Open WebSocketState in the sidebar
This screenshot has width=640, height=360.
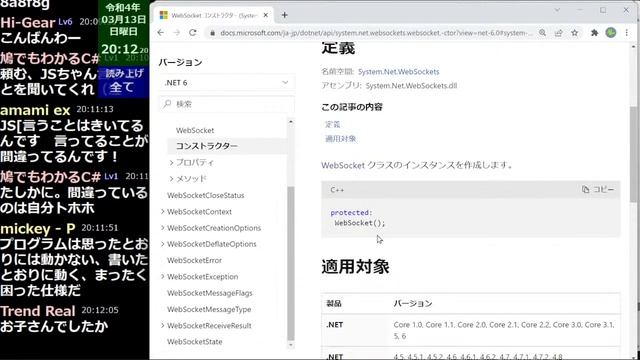(x=195, y=342)
